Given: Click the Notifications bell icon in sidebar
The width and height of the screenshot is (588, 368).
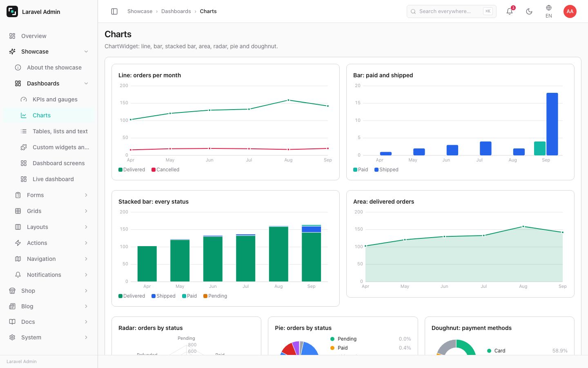Looking at the screenshot, I should (18, 275).
